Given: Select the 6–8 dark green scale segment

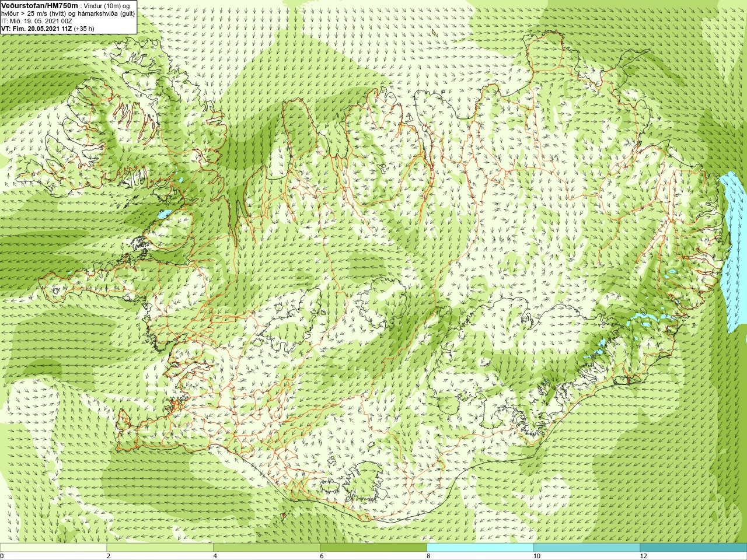Looking at the screenshot, I should [373, 548].
